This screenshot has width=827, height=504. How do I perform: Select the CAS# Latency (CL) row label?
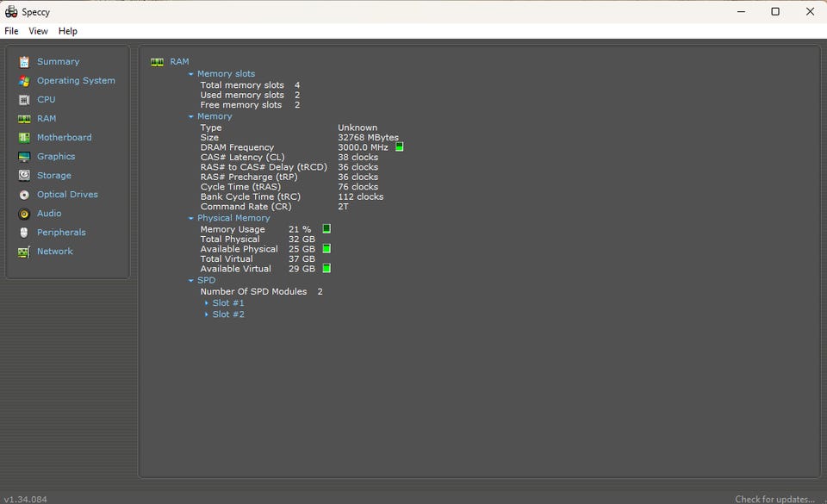click(242, 157)
